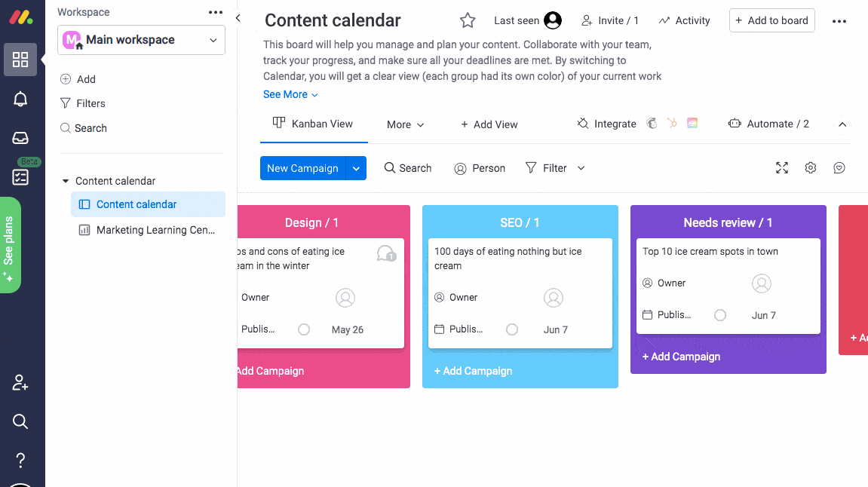Open the Inbox tray icon
Viewport: 868px width, 487px height.
pyautogui.click(x=20, y=138)
